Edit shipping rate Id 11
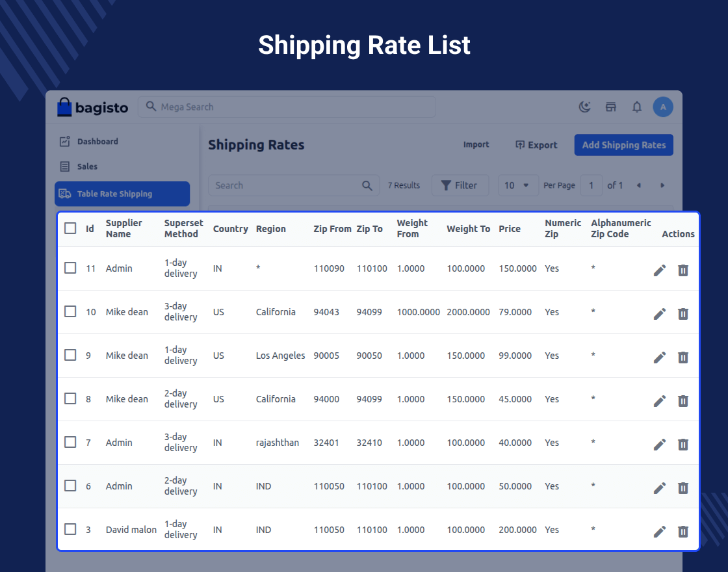The height and width of the screenshot is (572, 728). coord(660,270)
